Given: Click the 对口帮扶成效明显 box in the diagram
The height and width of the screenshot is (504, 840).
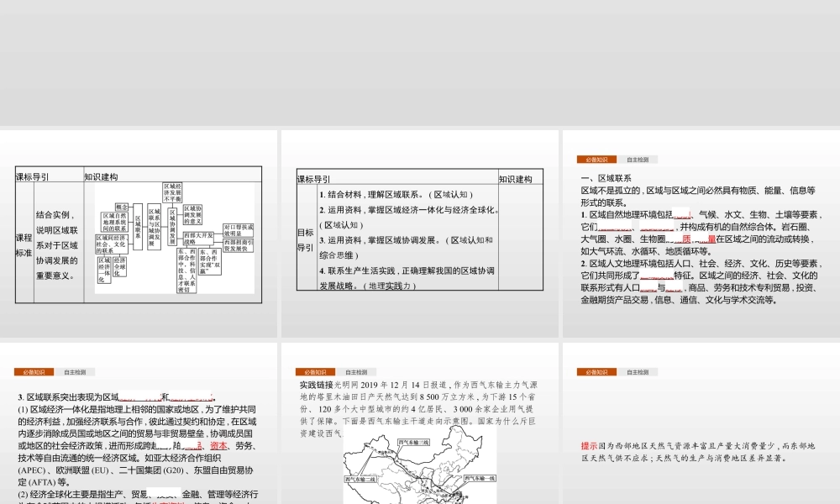Looking at the screenshot, I should point(239,228).
